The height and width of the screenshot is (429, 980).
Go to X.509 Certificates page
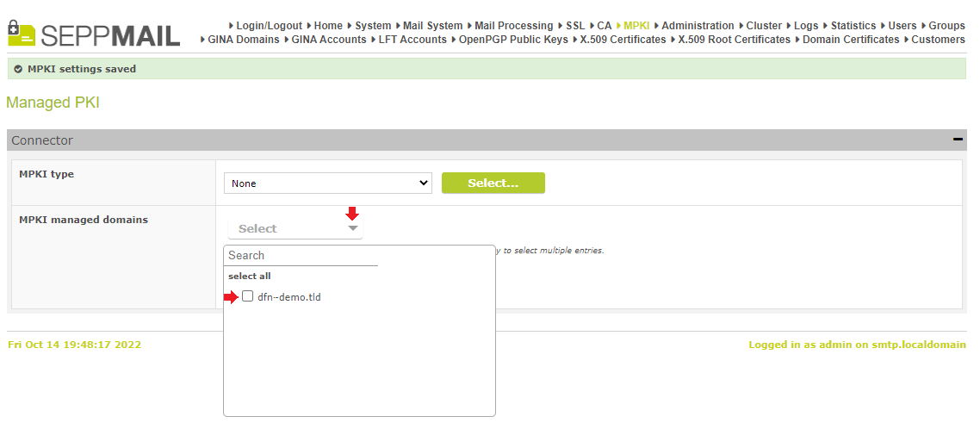[x=623, y=40]
